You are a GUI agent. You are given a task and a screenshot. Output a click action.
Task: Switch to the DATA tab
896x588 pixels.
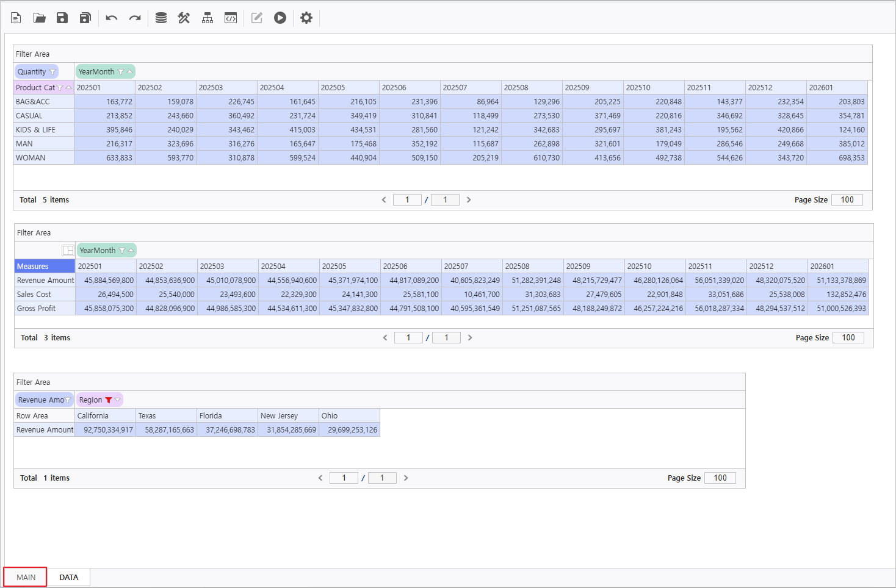69,577
